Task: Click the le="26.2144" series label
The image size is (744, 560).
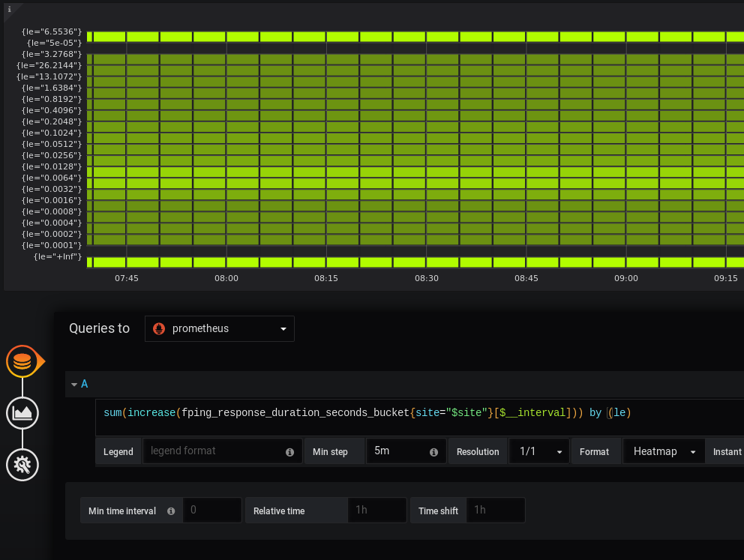Action: (x=49, y=65)
